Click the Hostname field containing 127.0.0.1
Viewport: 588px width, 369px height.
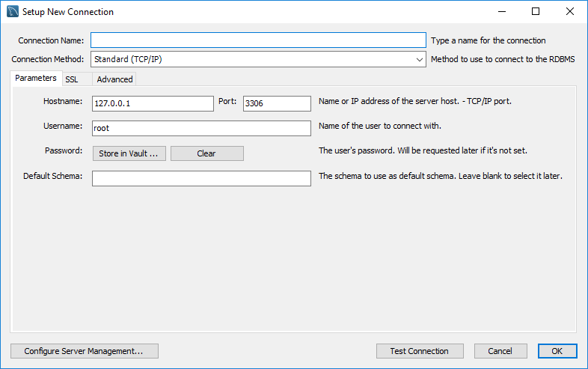click(x=153, y=104)
